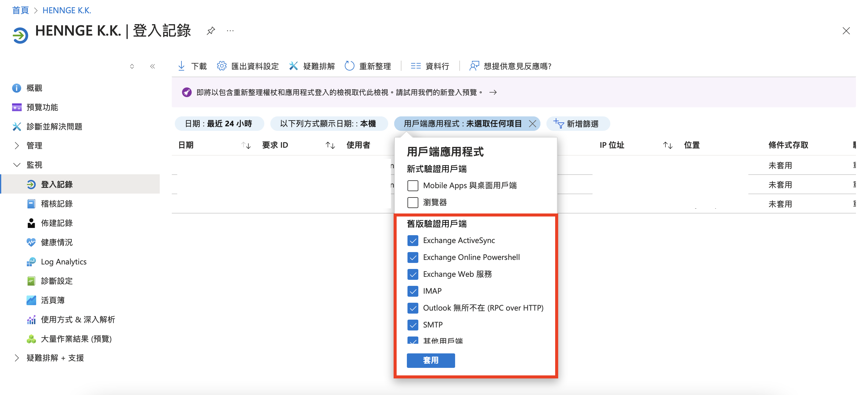The width and height of the screenshot is (868, 395).
Task: Click the 稽核記錄 icon in sidebar
Action: (x=31, y=204)
